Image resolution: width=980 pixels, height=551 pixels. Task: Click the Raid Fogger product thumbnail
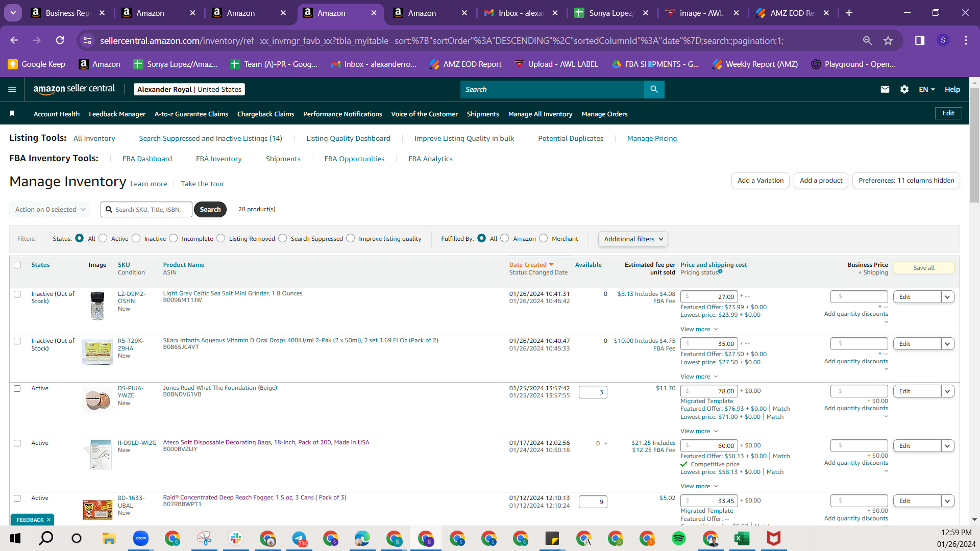click(x=97, y=509)
